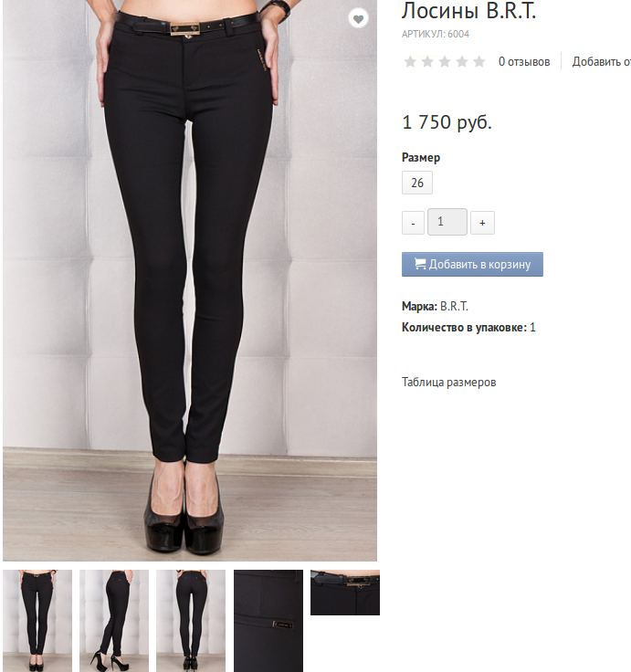Increase quantity with plus button
This screenshot has width=631, height=672.
point(482,223)
